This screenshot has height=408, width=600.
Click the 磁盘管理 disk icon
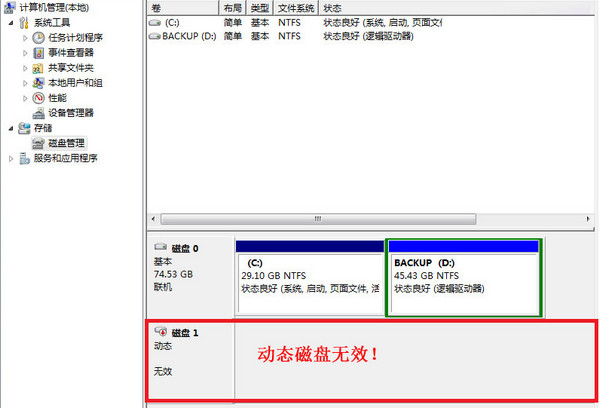38,144
